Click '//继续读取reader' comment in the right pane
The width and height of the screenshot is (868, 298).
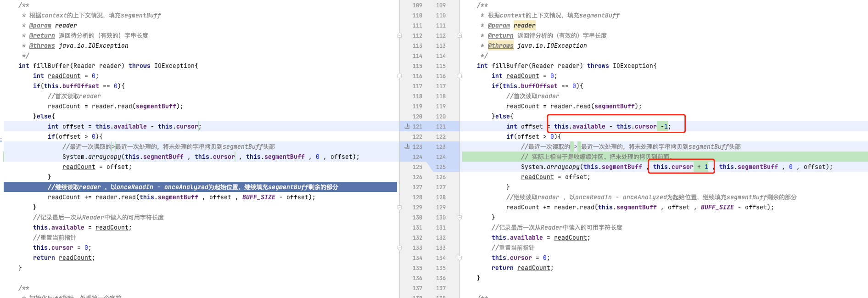pos(533,197)
